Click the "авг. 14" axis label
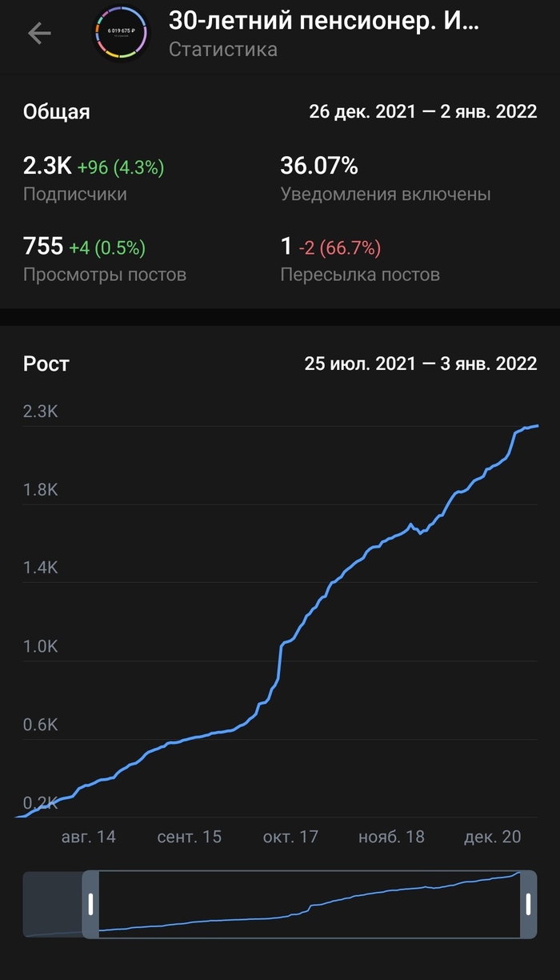This screenshot has width=560, height=980. (x=88, y=837)
